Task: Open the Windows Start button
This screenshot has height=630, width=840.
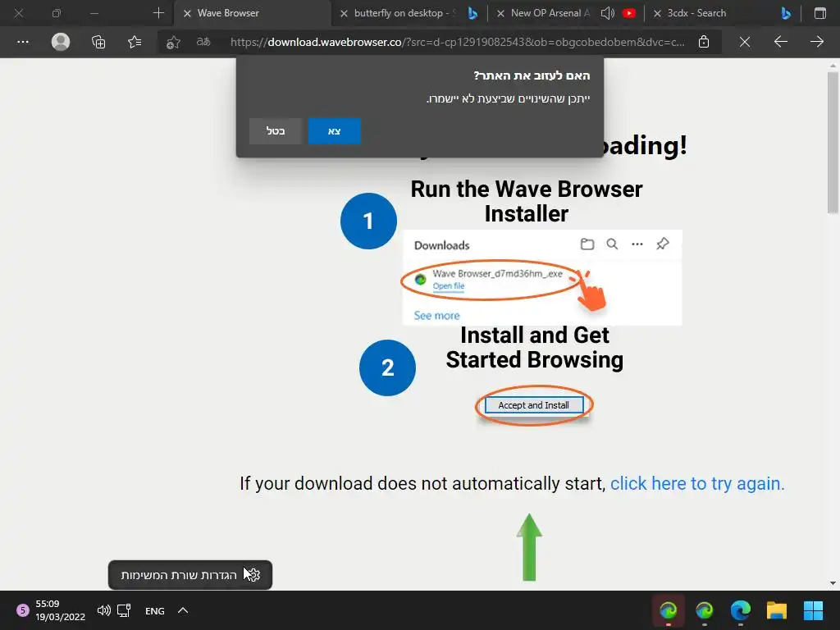Action: pyautogui.click(x=813, y=610)
